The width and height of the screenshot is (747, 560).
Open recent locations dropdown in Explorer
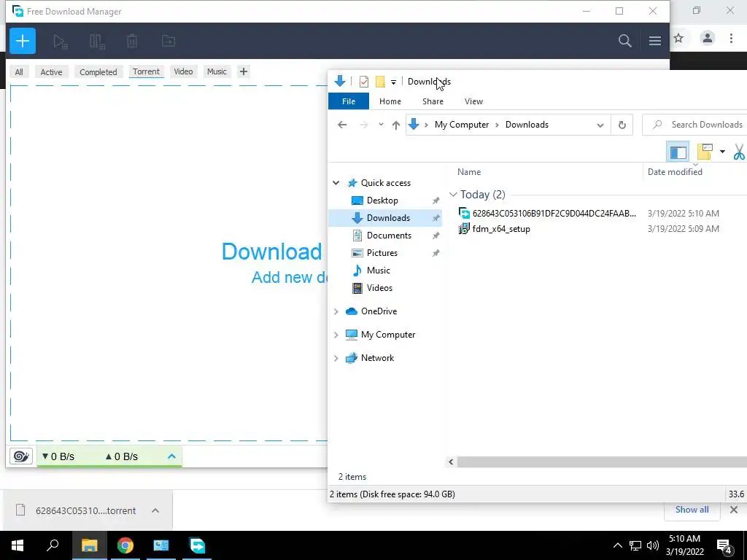point(381,125)
